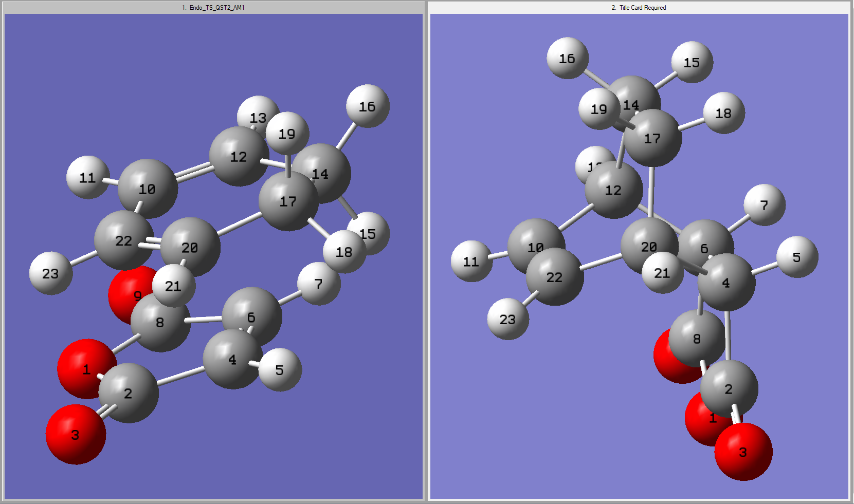Select red oxygen atom 3 in right panel

[x=743, y=452]
